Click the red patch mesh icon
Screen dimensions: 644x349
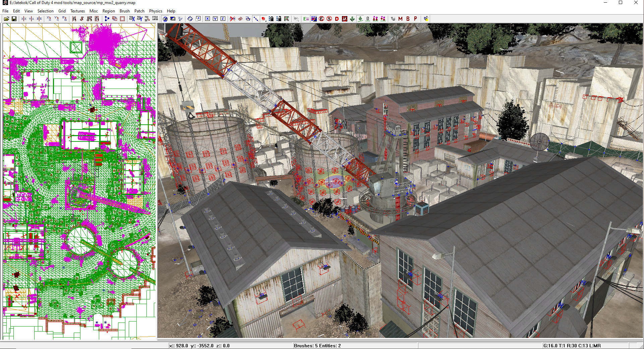pos(240,19)
